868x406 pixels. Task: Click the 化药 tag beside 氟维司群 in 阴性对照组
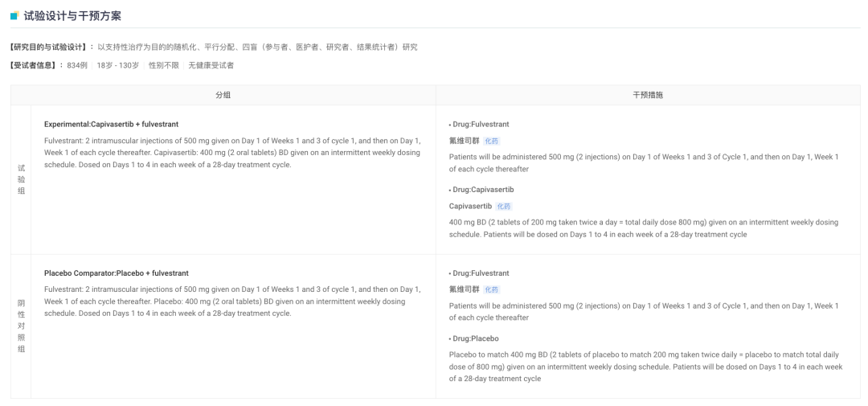pyautogui.click(x=491, y=289)
